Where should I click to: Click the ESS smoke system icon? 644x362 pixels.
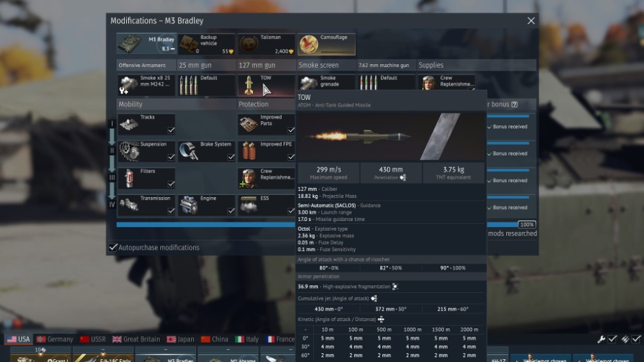click(248, 205)
